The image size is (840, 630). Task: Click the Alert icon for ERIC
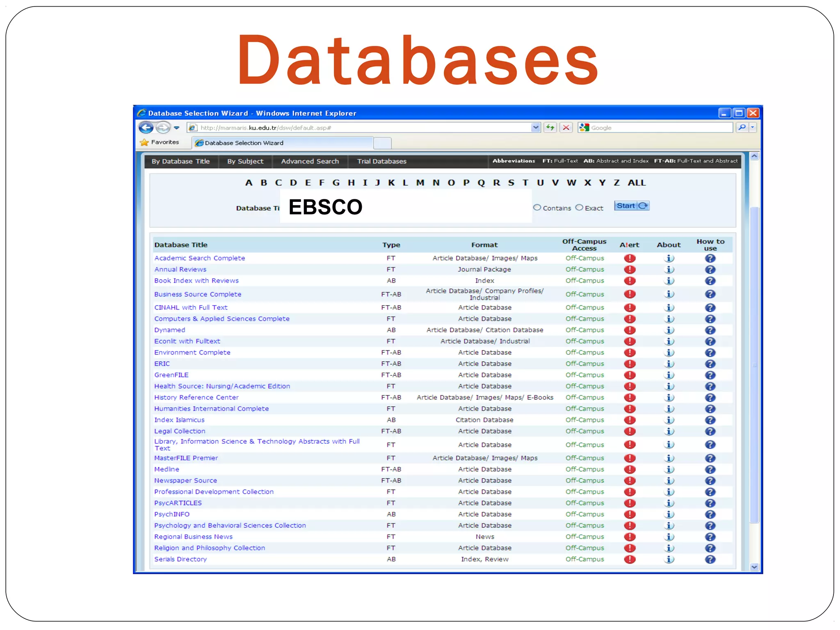630,364
